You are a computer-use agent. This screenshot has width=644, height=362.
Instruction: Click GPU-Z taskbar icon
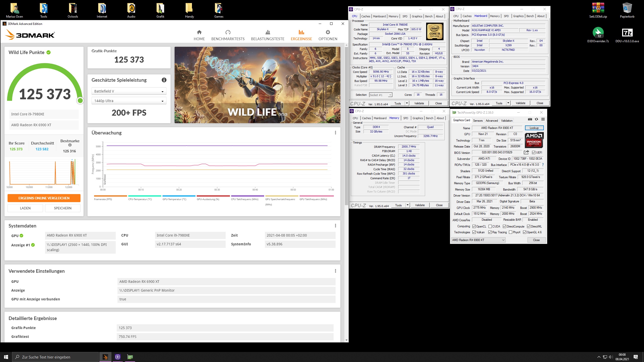pyautogui.click(x=130, y=357)
